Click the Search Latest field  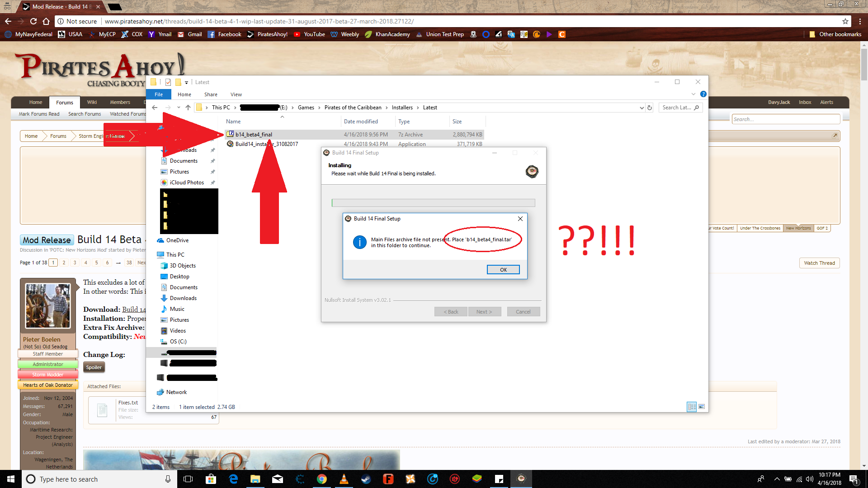coord(680,108)
